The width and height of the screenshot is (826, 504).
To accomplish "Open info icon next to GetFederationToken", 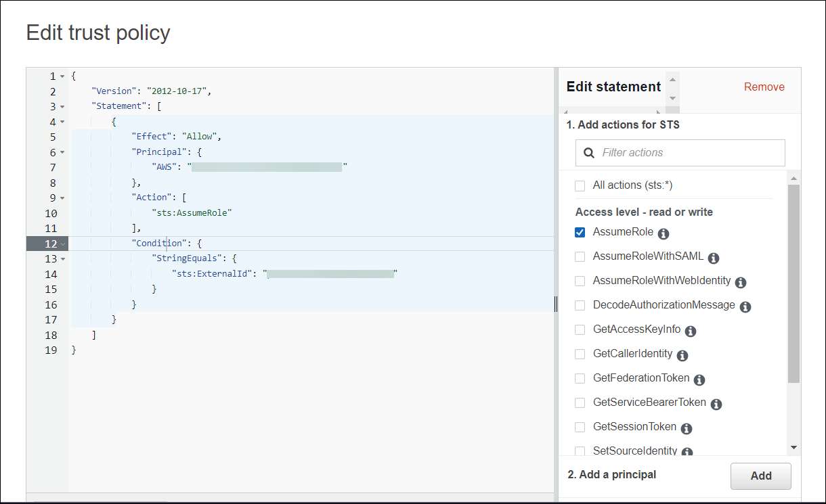I will pyautogui.click(x=699, y=380).
